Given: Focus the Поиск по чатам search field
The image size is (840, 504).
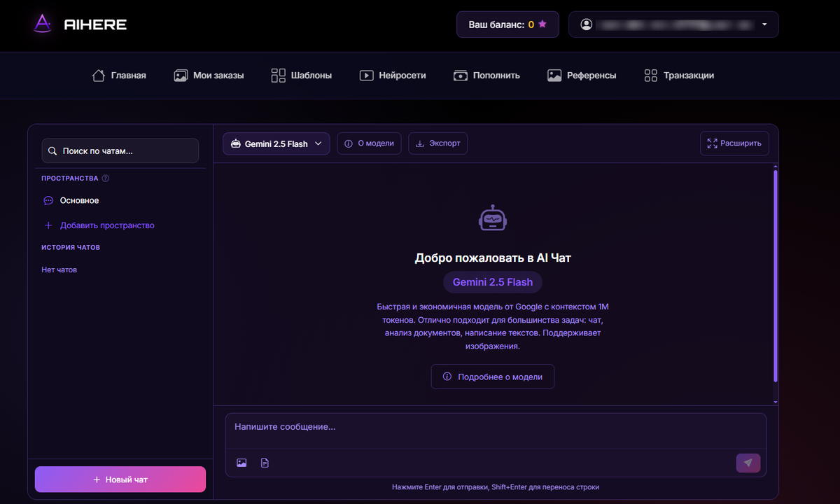Looking at the screenshot, I should [x=120, y=150].
